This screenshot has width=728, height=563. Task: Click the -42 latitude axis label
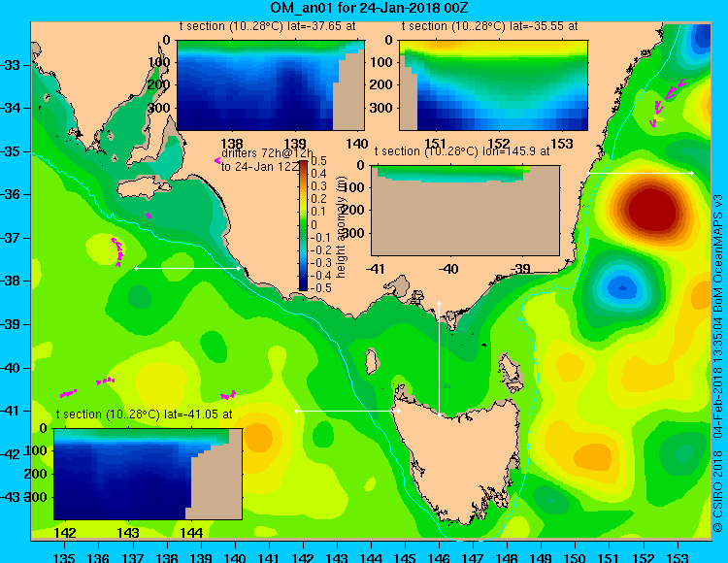coord(11,454)
